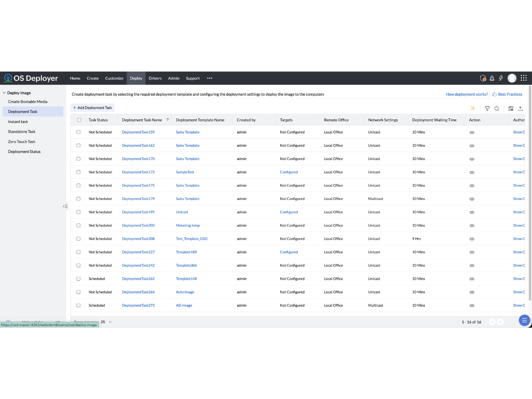The image size is (532, 399).
Task: Open the Customize menu
Action: tap(114, 78)
